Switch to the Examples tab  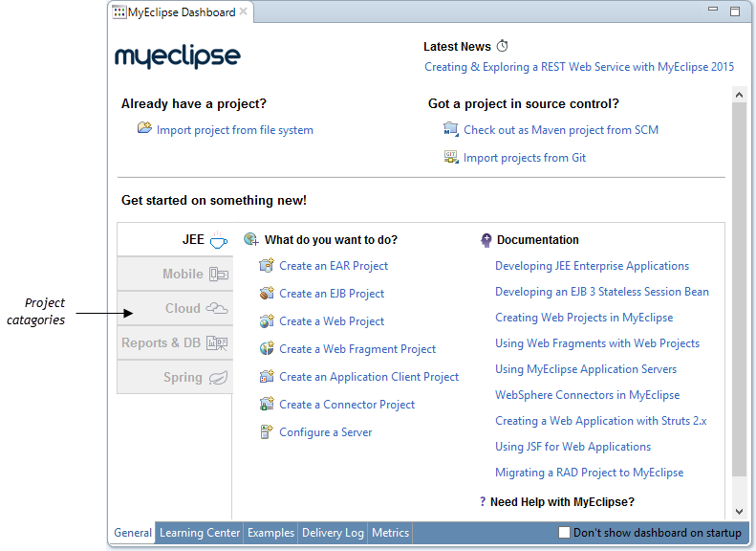coord(271,533)
